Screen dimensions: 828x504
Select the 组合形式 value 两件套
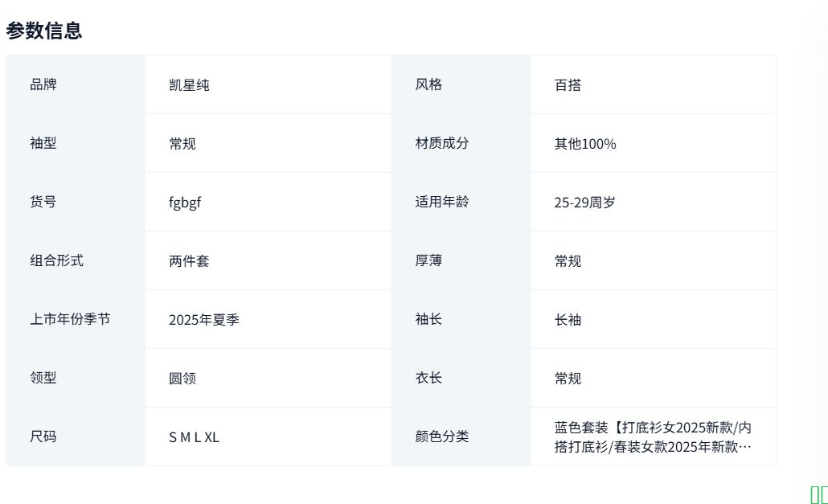coord(189,261)
